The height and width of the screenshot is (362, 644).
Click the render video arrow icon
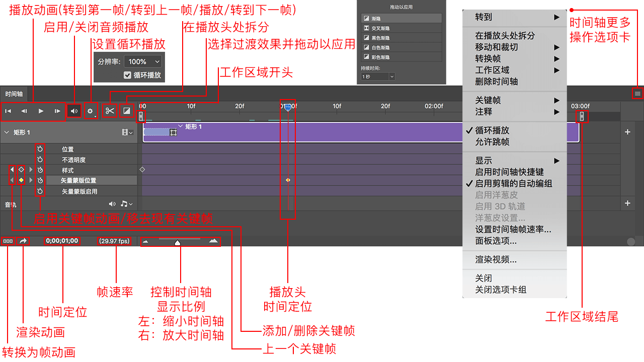23,241
